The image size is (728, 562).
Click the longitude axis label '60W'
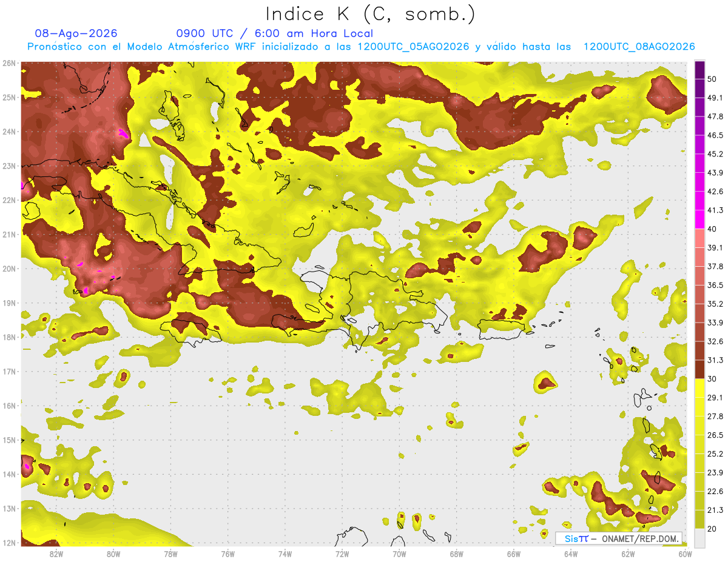[686, 554]
